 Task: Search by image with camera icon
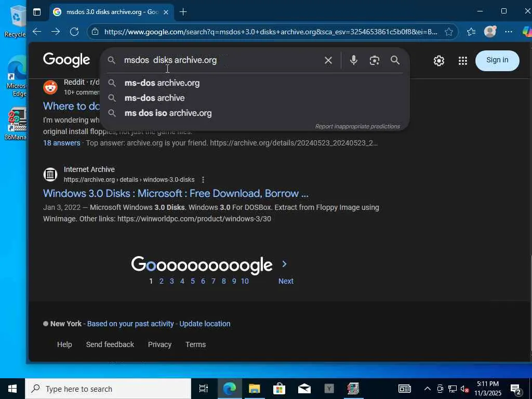coord(374,60)
